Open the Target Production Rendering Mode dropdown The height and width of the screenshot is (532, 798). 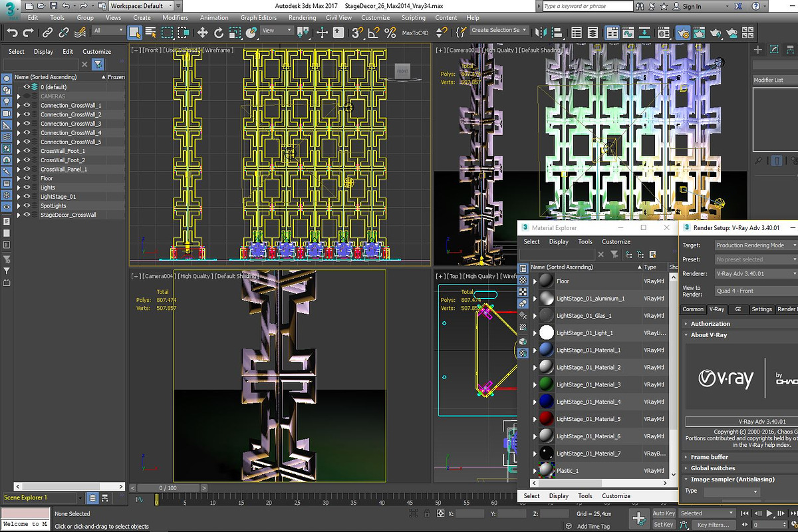pyautogui.click(x=756, y=245)
